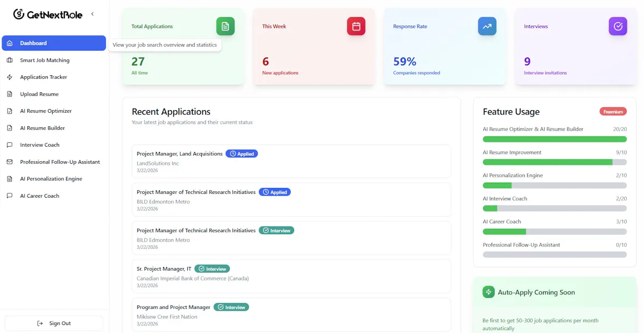
Task: Click the Sign Out arrow icon
Action: pos(40,323)
